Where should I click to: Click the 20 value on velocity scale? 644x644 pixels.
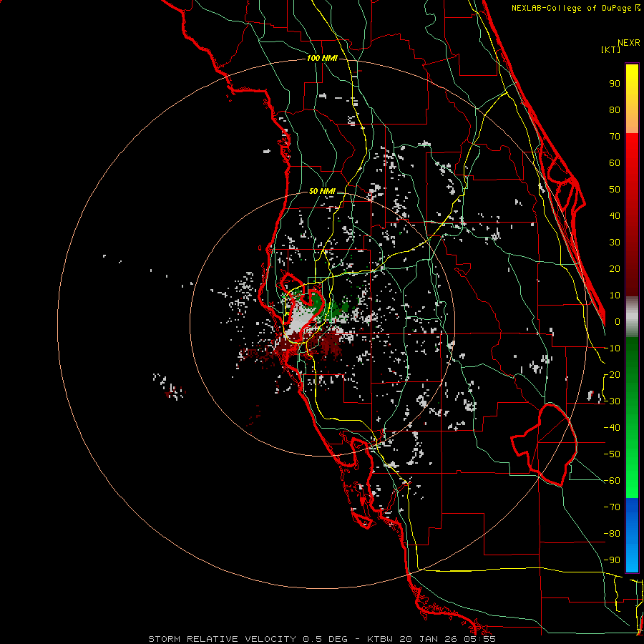point(615,268)
